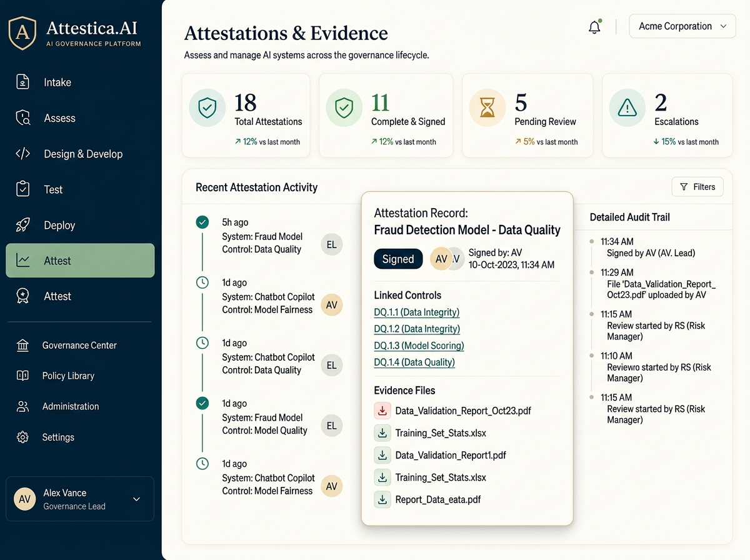Select the 5h ago Fraud Model activity checkmark
The image size is (750, 560).
pyautogui.click(x=202, y=222)
